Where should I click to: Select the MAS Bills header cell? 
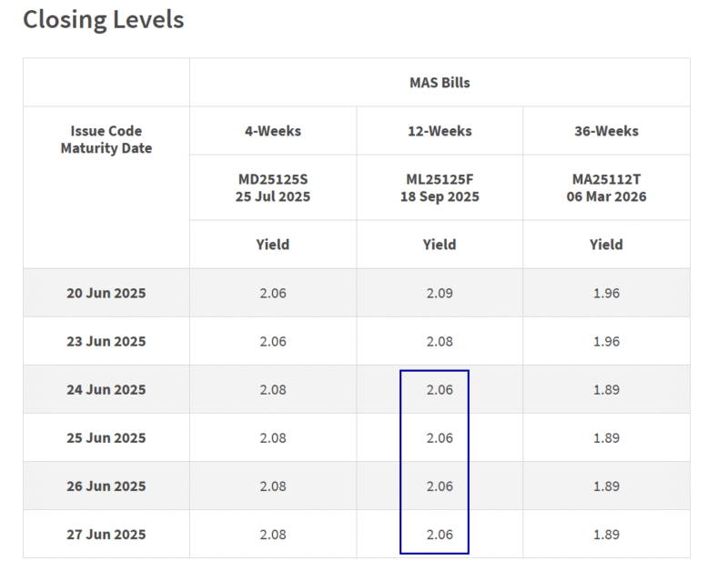click(x=439, y=81)
